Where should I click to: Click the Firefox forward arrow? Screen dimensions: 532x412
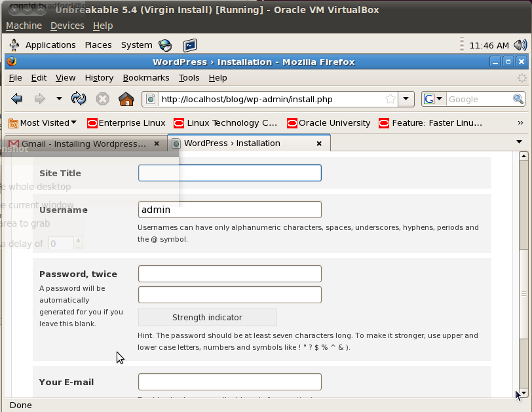coord(40,99)
